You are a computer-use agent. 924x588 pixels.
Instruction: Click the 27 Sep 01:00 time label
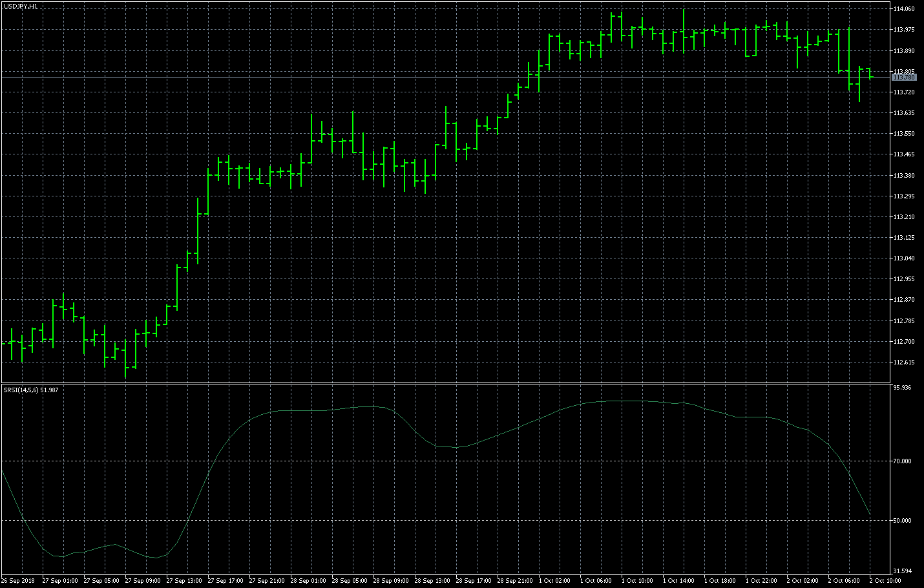tap(60, 581)
